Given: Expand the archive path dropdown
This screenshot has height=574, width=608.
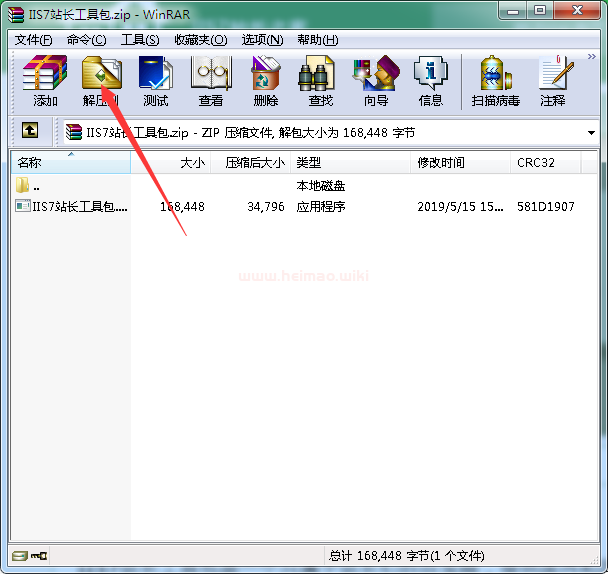Looking at the screenshot, I should pyautogui.click(x=591, y=132).
